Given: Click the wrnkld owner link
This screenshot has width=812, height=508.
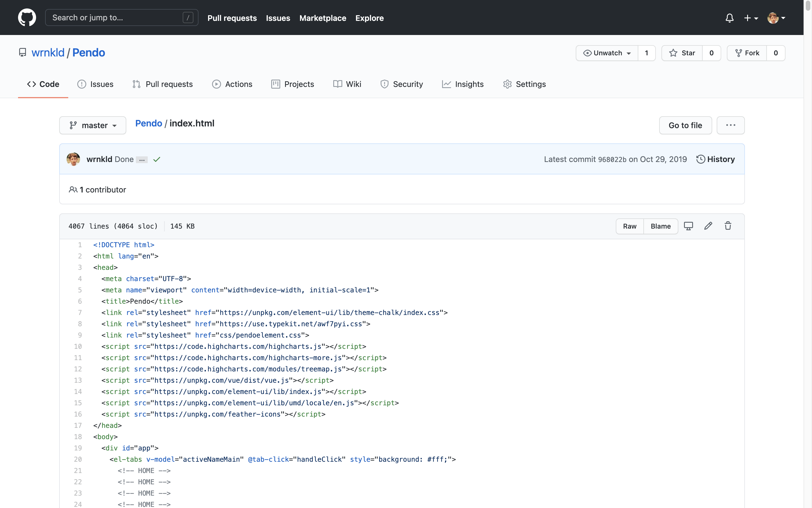Looking at the screenshot, I should [x=48, y=53].
